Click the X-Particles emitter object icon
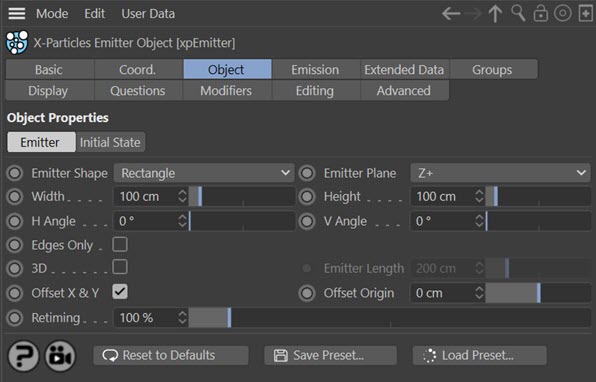The width and height of the screenshot is (596, 382). tap(17, 43)
